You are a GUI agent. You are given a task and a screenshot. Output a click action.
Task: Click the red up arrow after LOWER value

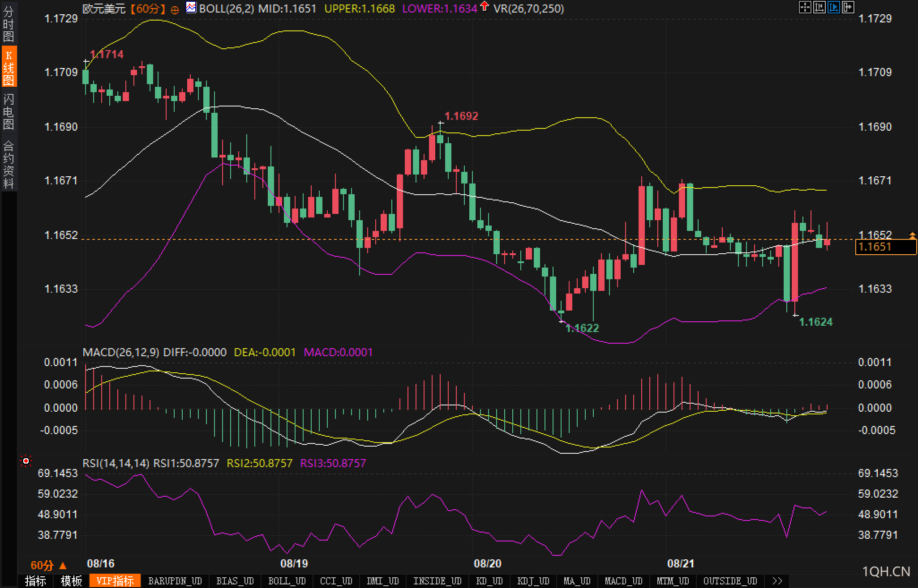coord(484,6)
